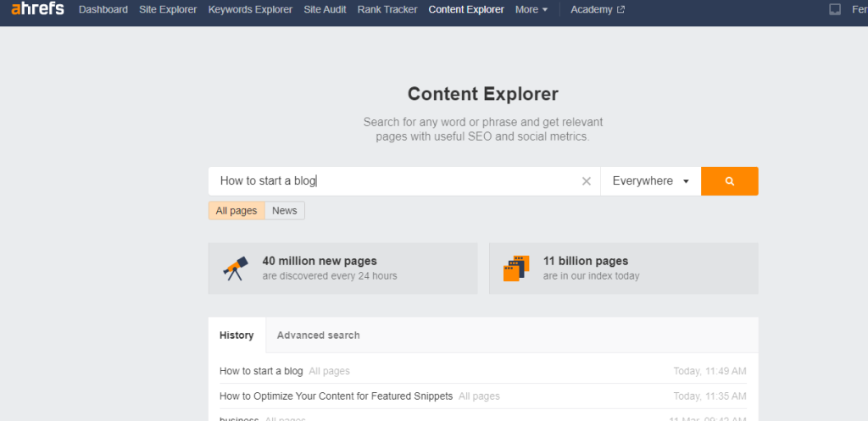Click the Ahrefs logo

(x=37, y=8)
